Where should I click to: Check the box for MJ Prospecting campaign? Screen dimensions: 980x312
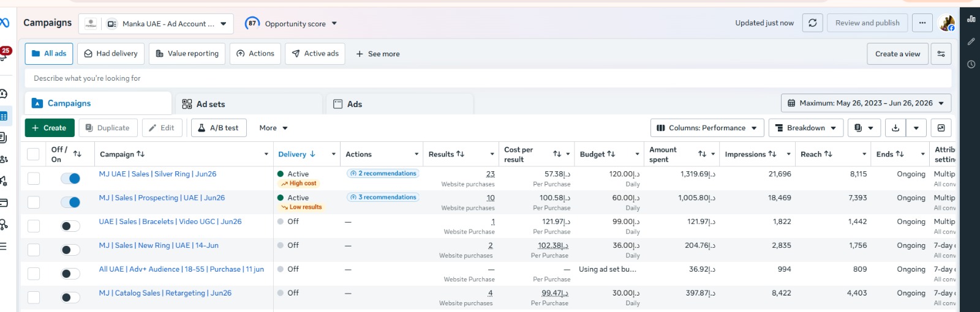(34, 202)
